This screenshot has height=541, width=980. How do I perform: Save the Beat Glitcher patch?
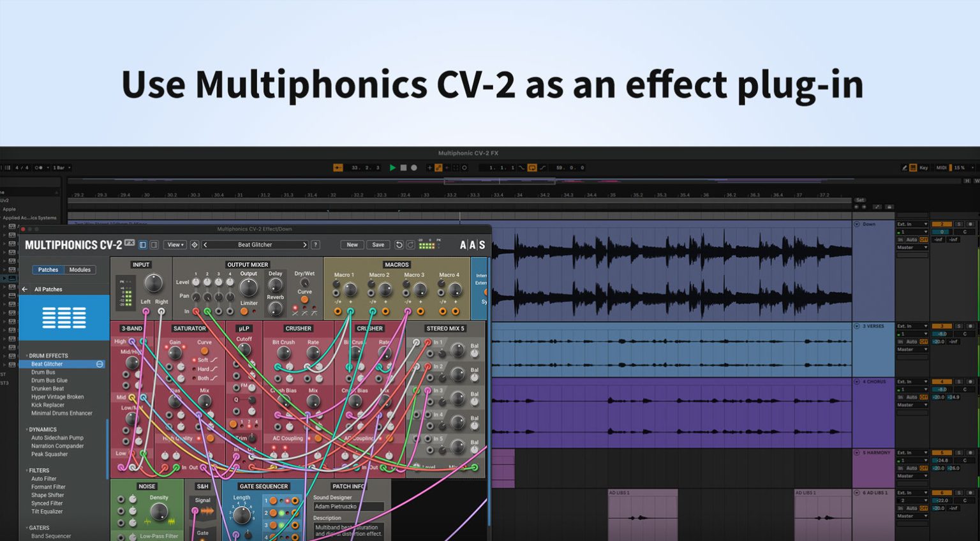pyautogui.click(x=378, y=244)
